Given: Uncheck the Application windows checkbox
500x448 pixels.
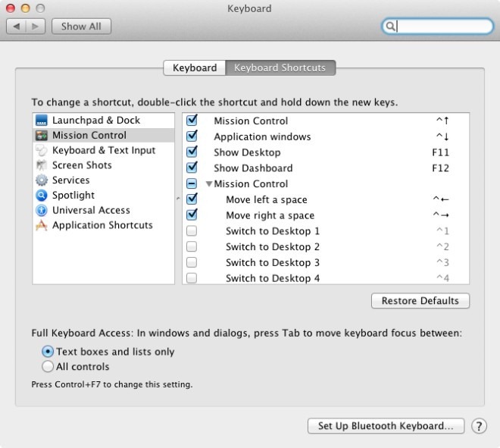Looking at the screenshot, I should 192,136.
